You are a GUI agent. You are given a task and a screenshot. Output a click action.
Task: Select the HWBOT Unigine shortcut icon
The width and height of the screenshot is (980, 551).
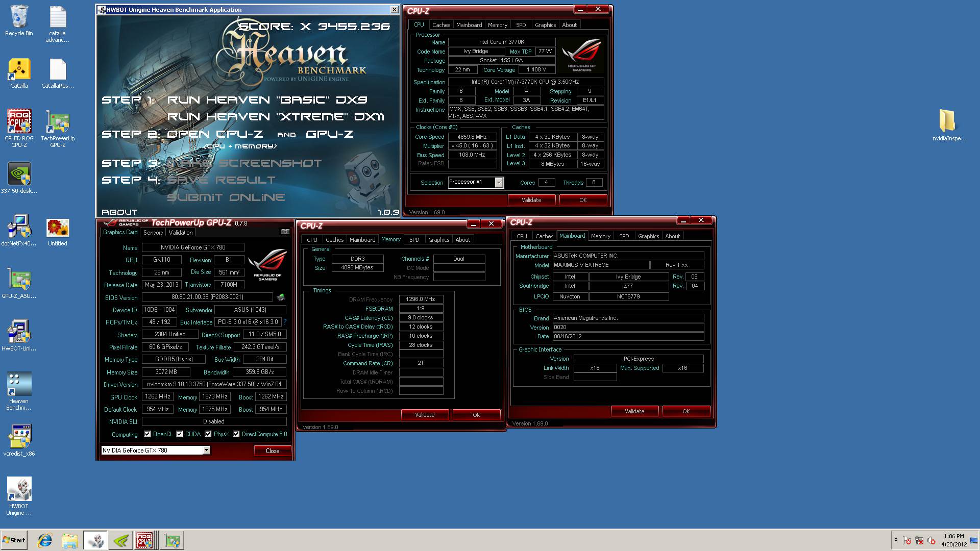pyautogui.click(x=19, y=496)
